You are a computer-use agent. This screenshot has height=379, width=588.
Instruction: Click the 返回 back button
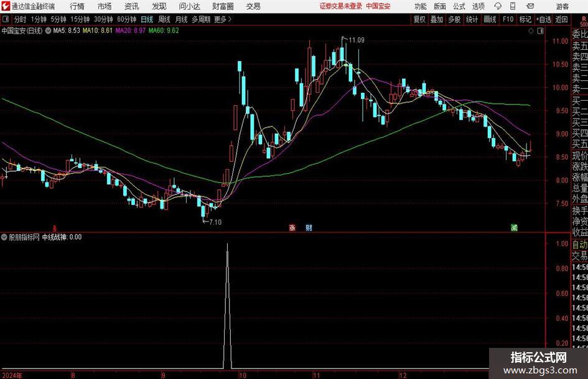click(x=561, y=19)
